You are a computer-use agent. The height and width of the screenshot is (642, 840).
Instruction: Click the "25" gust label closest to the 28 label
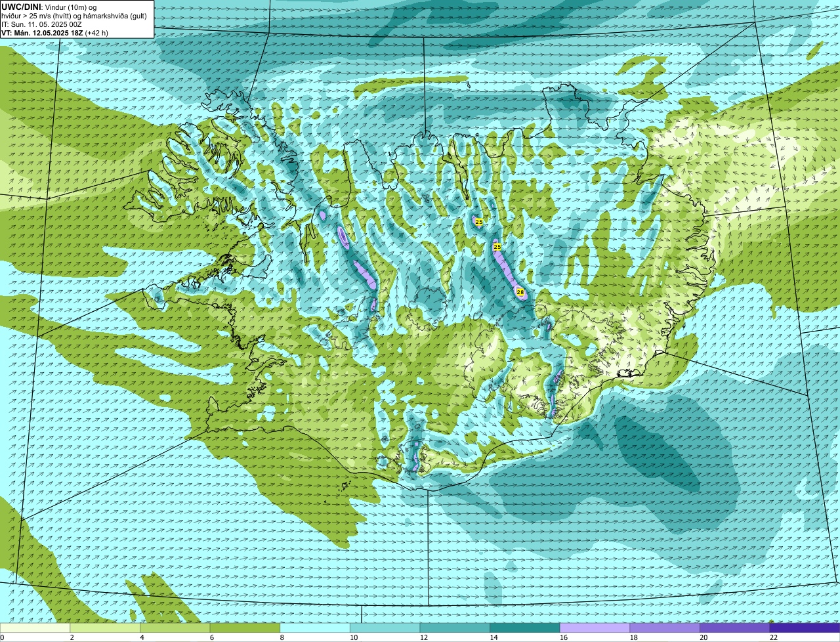point(497,247)
